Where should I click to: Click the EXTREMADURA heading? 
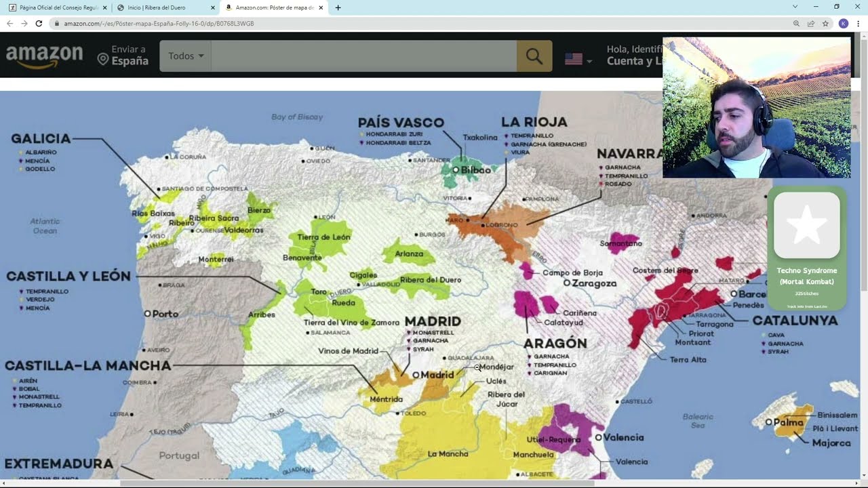pos(58,464)
